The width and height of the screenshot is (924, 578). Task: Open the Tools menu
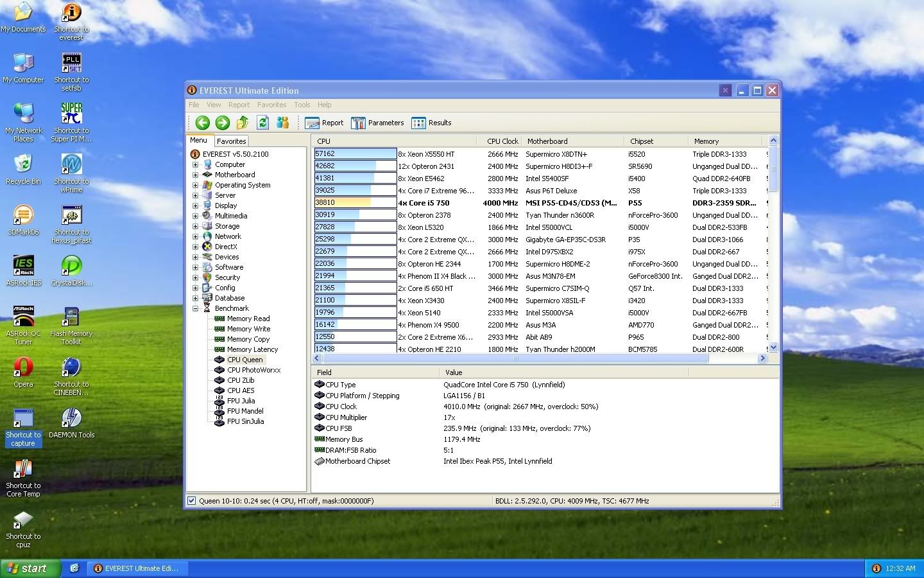(x=302, y=105)
